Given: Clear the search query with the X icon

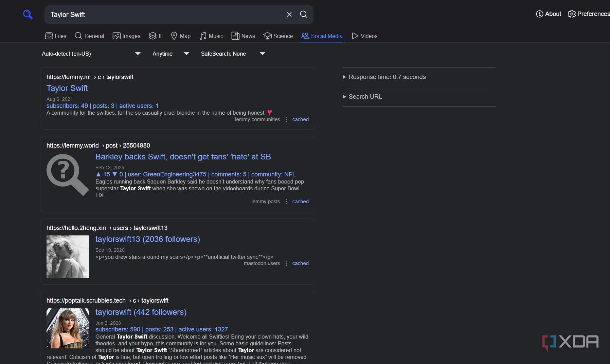Looking at the screenshot, I should click(x=289, y=14).
